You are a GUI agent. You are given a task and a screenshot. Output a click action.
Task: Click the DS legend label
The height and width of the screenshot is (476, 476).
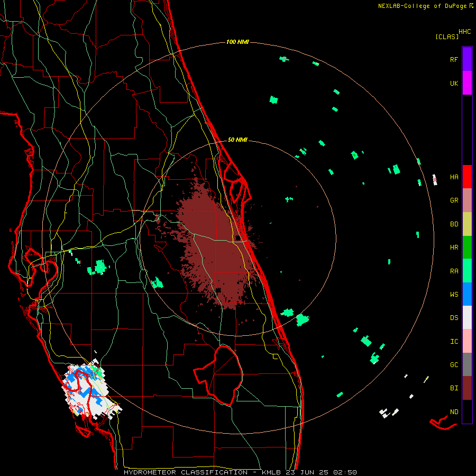coord(454,318)
